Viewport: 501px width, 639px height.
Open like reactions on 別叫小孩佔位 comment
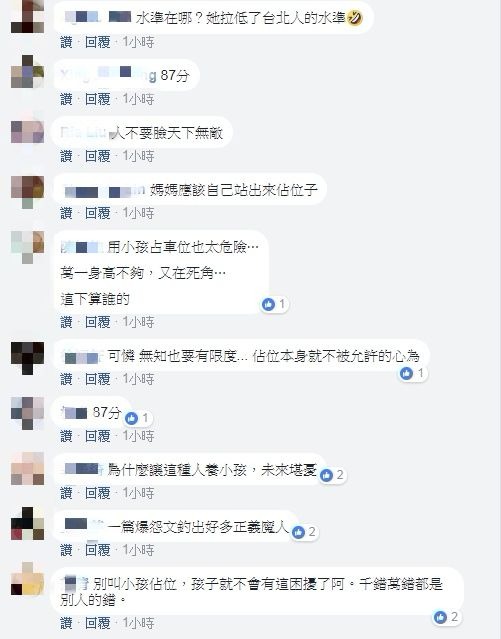click(446, 617)
